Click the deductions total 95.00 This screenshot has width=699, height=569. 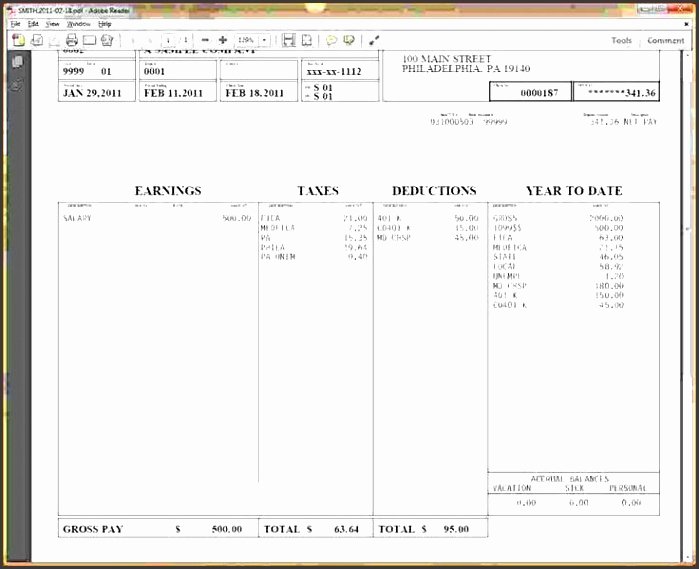[456, 529]
